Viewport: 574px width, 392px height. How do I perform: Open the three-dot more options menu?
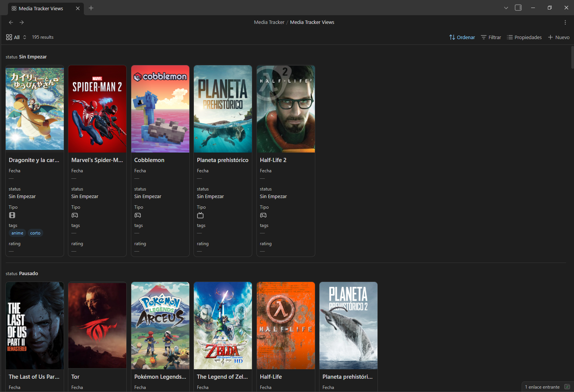[x=565, y=22]
